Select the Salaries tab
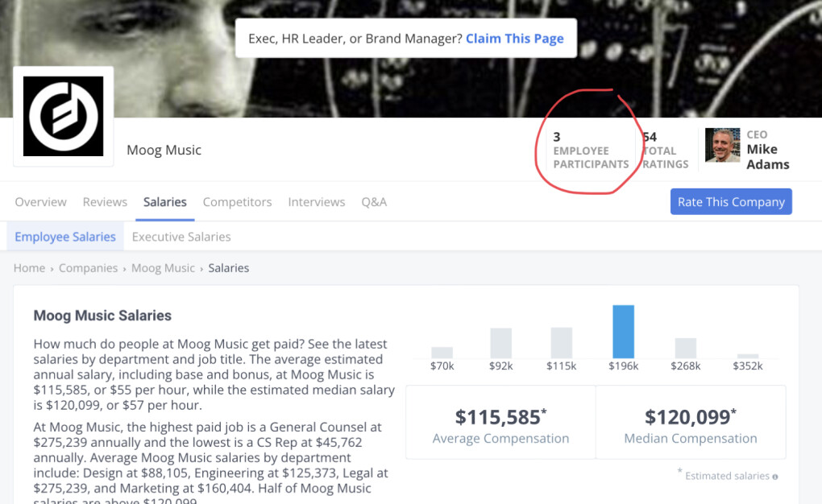This screenshot has height=504, width=822. [165, 202]
